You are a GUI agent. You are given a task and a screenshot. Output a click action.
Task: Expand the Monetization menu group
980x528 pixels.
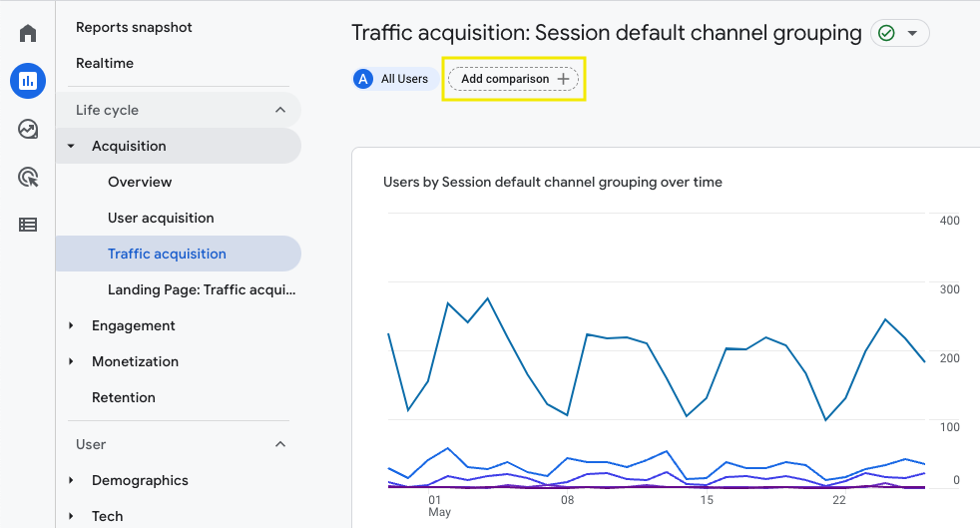point(71,361)
